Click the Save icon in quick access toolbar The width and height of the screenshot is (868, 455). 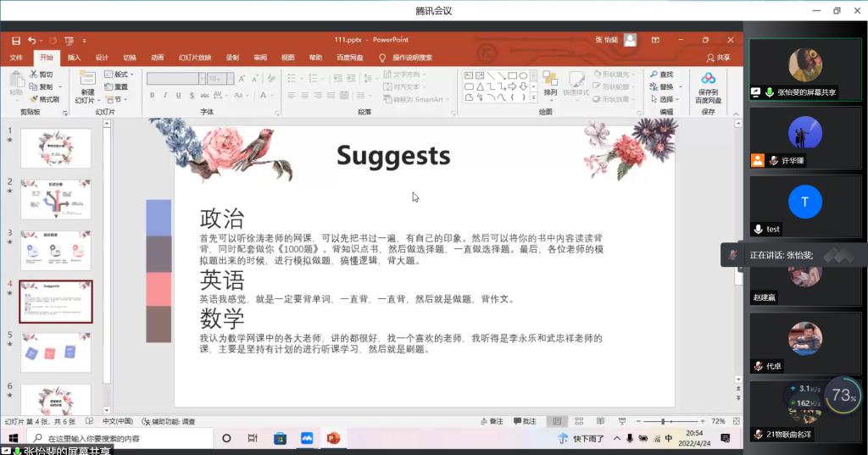click(16, 40)
